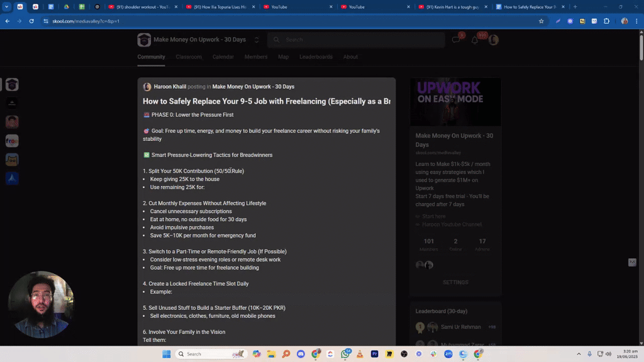The width and height of the screenshot is (644, 362).
Task: Click the 101 Members count
Action: (x=428, y=244)
